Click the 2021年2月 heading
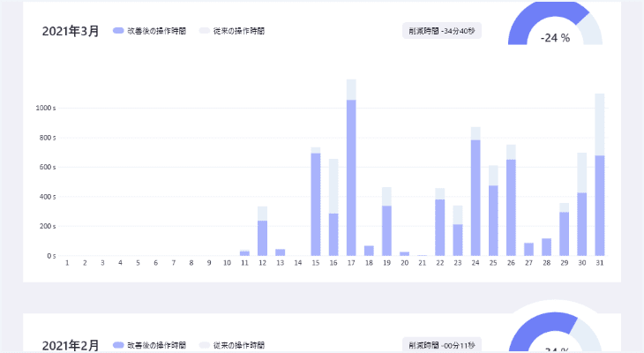Screen dimensions: 644x353 click(x=71, y=345)
